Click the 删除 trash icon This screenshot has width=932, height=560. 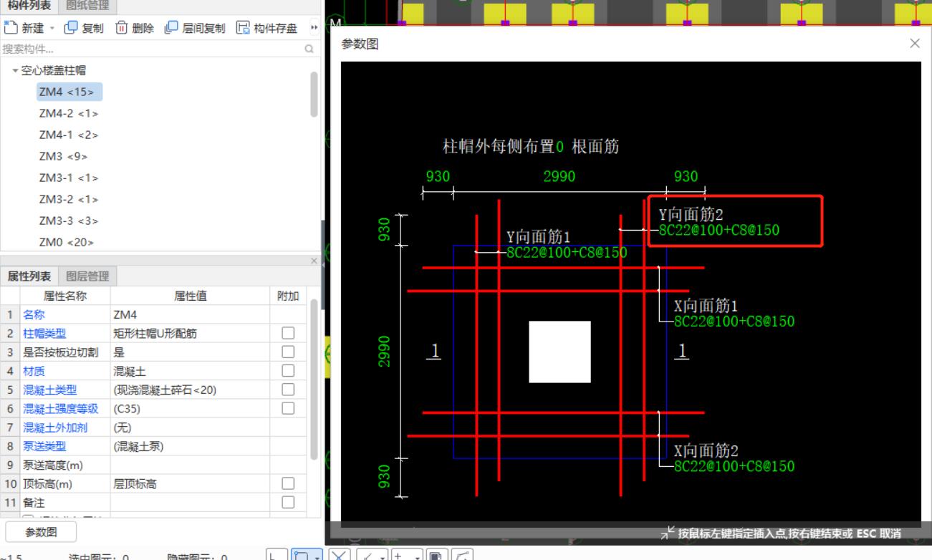[121, 28]
